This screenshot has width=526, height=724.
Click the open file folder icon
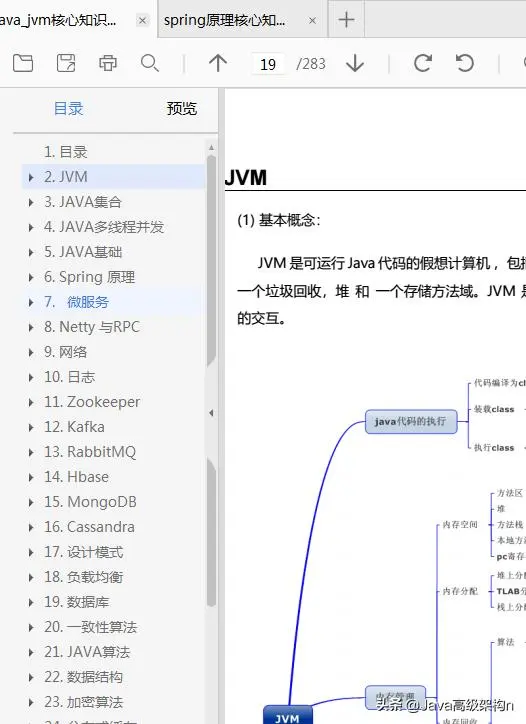click(x=23, y=63)
